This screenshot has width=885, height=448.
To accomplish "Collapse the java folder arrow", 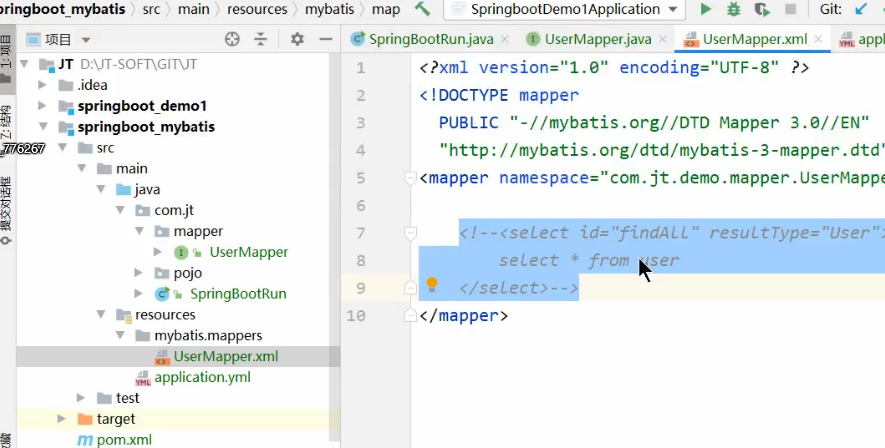I will 101,190.
